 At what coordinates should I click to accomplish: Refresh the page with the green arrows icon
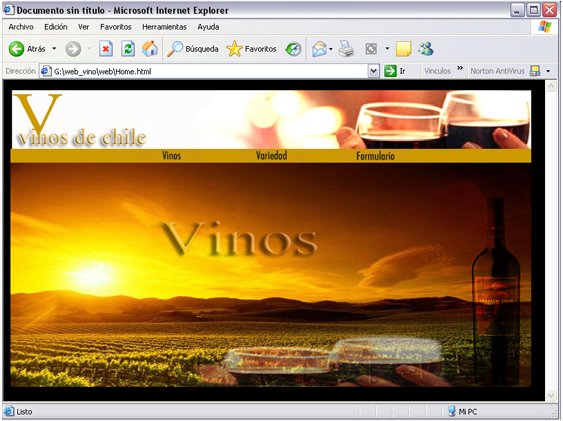[128, 49]
